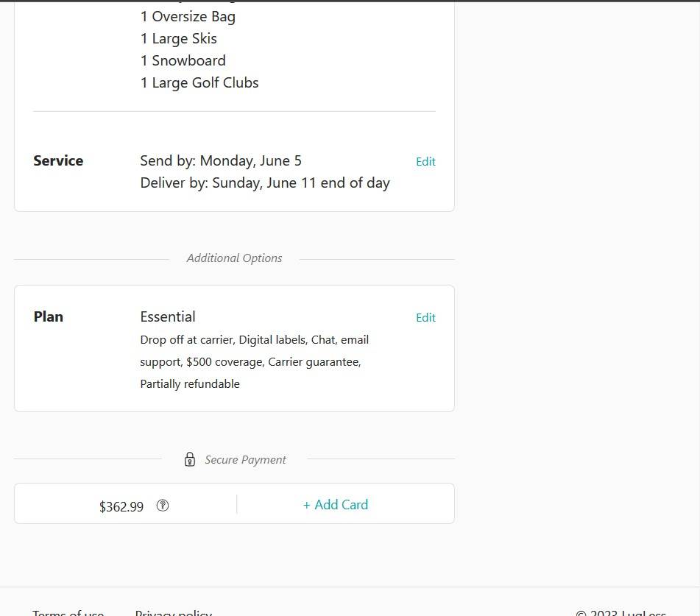Click Deliver by Sunday June 11 text
The width and height of the screenshot is (700, 616).
pyautogui.click(x=265, y=183)
